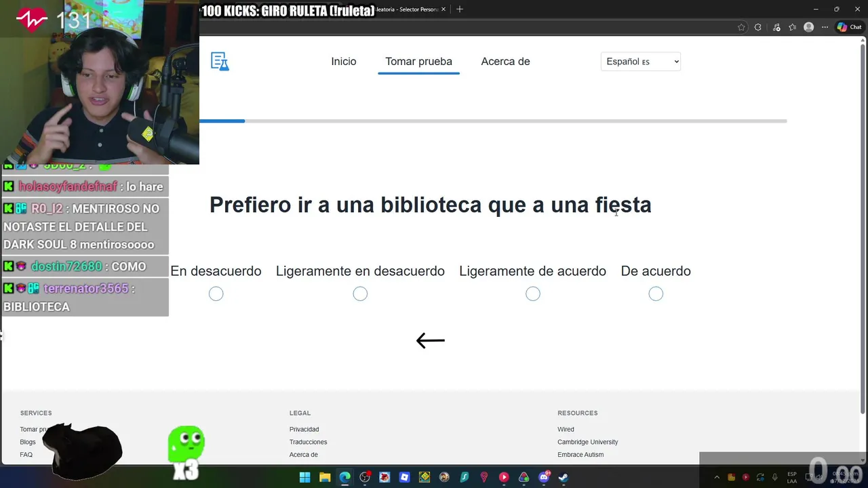Click the test site logo icon
Image resolution: width=868 pixels, height=488 pixels.
[220, 62]
